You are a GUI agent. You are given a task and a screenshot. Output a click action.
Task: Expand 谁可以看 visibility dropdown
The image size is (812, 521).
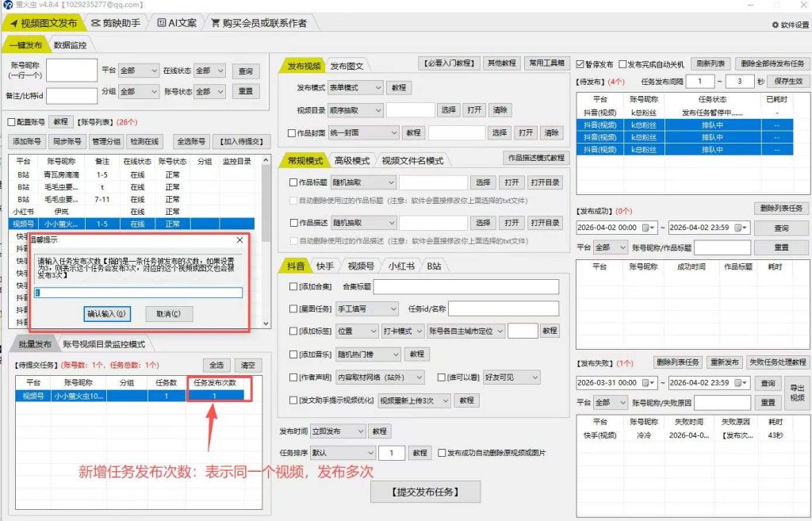(x=511, y=377)
